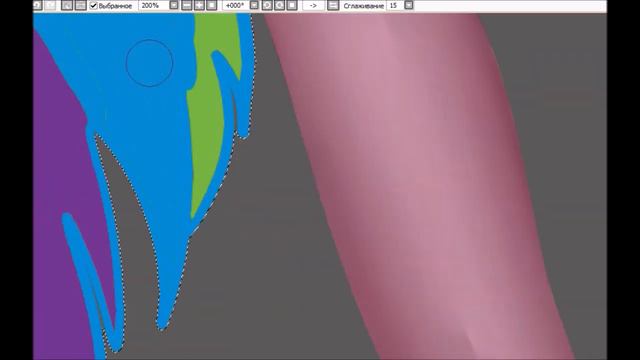Click the reset zoom icon

point(211,5)
